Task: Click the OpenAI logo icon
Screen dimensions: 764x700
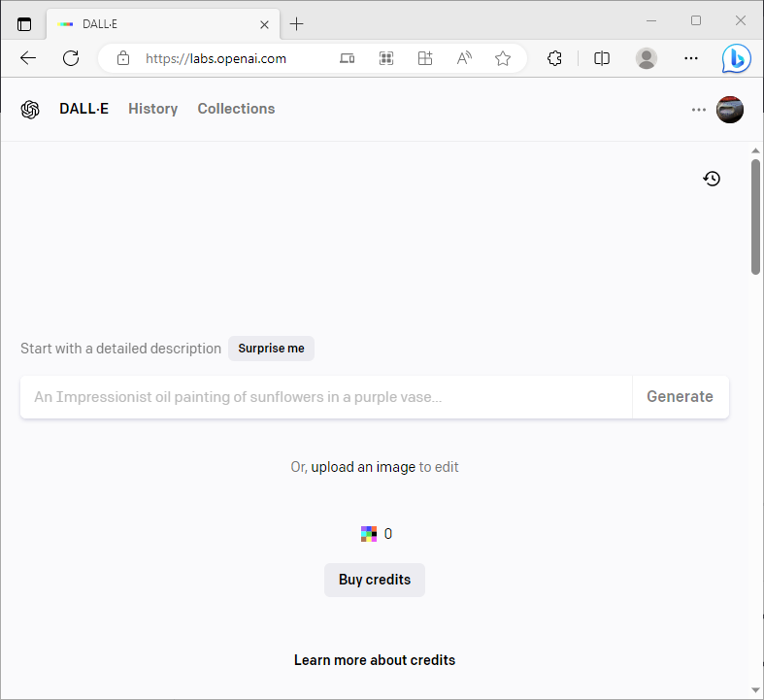Action: 30,109
